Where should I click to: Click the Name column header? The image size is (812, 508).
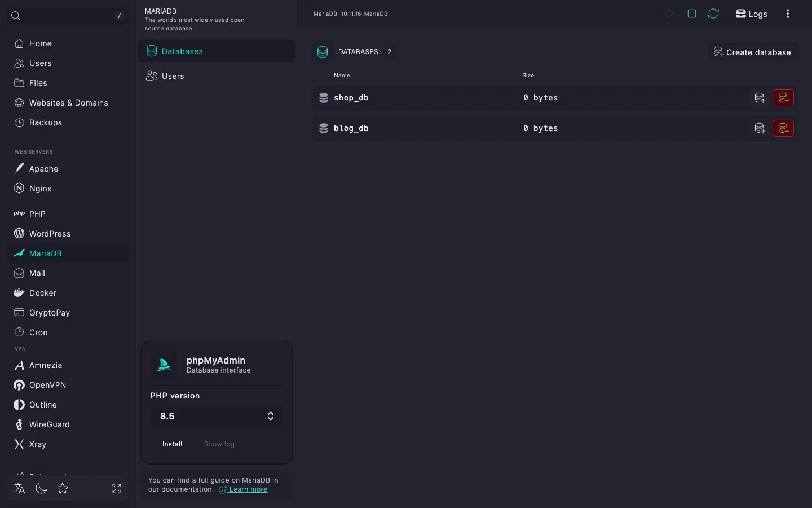[342, 75]
